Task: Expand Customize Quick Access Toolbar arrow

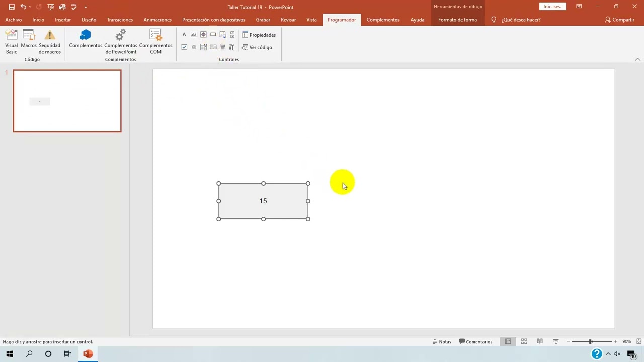Action: click(86, 7)
